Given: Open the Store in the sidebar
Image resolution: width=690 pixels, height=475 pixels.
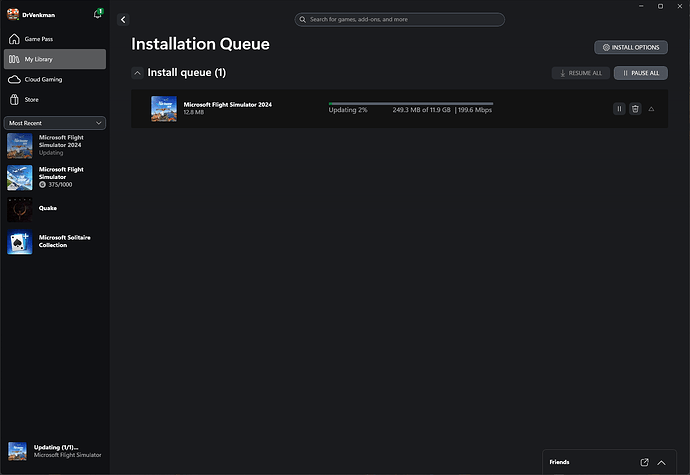Looking at the screenshot, I should click(x=55, y=99).
